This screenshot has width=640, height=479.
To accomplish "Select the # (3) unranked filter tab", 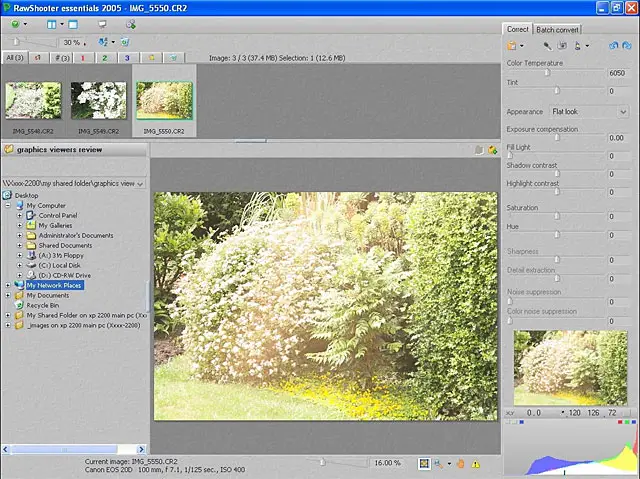I will [62, 58].
